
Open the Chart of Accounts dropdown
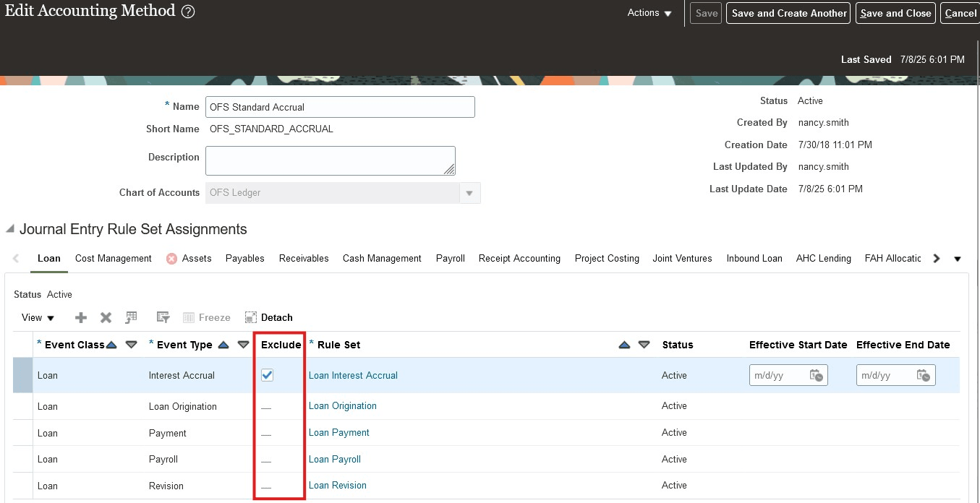point(469,193)
